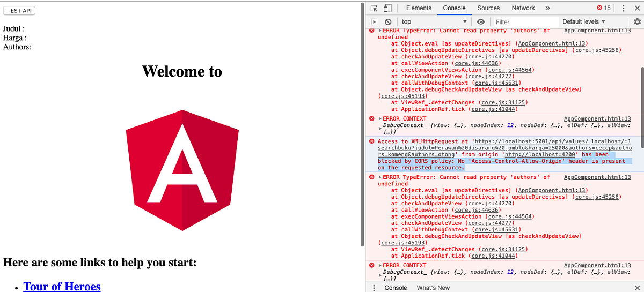Open the What's New drawer tab
This screenshot has height=292, width=644.
[433, 288]
